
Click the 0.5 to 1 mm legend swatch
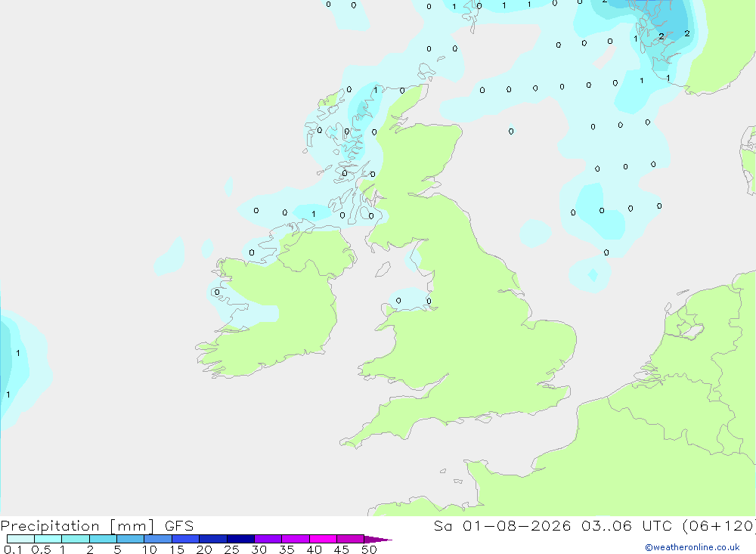tap(48, 539)
